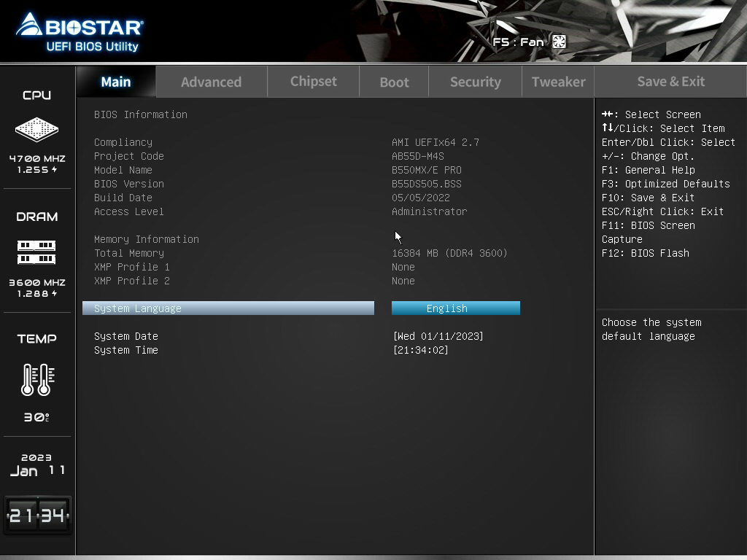The height and width of the screenshot is (560, 747).
Task: Click the BIOS Information heading
Action: (x=141, y=114)
